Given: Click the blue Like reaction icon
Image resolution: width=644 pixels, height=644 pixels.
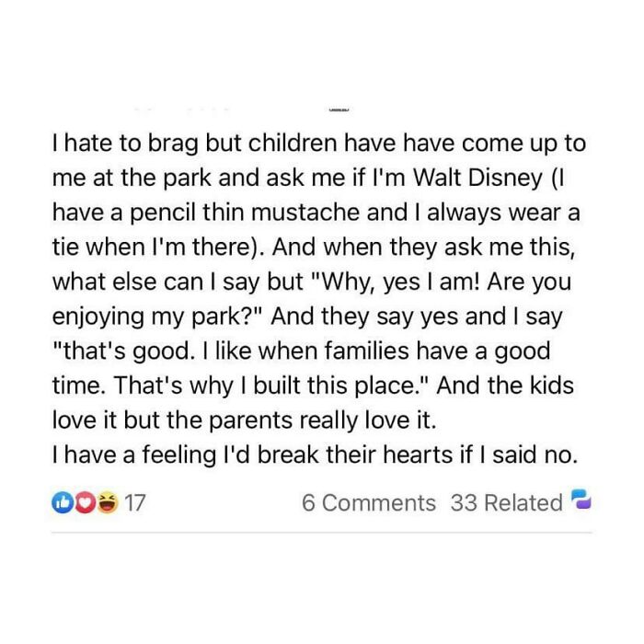Looking at the screenshot, I should tap(61, 502).
